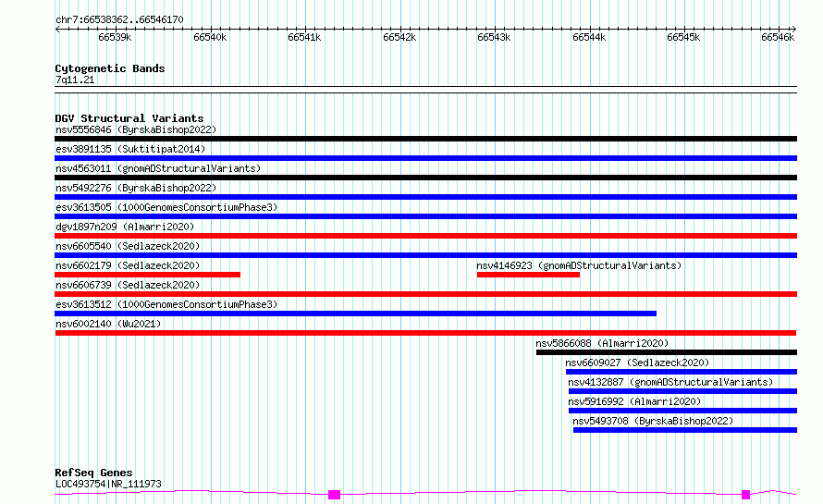Click the short red bar under nsv4146923

pos(528,275)
